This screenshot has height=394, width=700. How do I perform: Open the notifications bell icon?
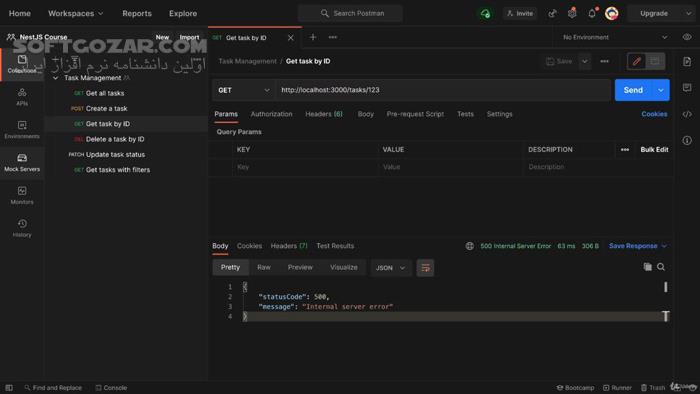click(592, 13)
